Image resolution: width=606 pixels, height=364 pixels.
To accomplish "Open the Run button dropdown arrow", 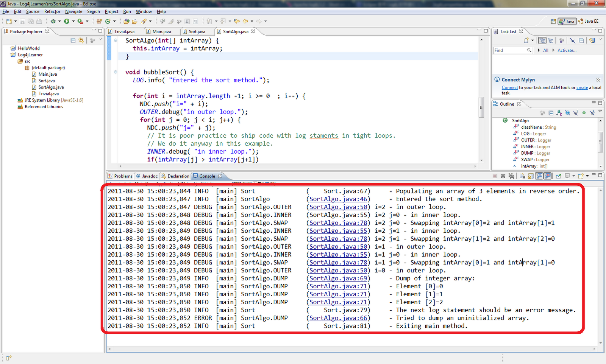I will 73,21.
